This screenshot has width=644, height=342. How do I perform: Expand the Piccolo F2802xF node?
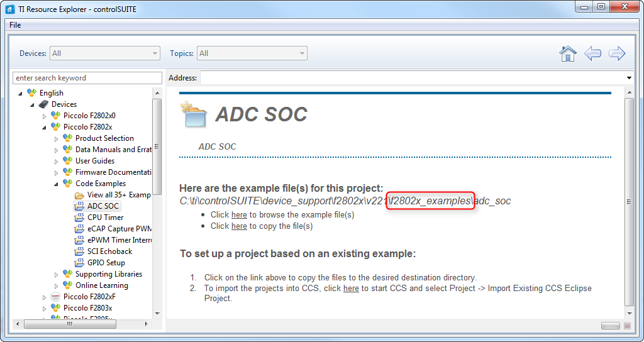[x=45, y=297]
